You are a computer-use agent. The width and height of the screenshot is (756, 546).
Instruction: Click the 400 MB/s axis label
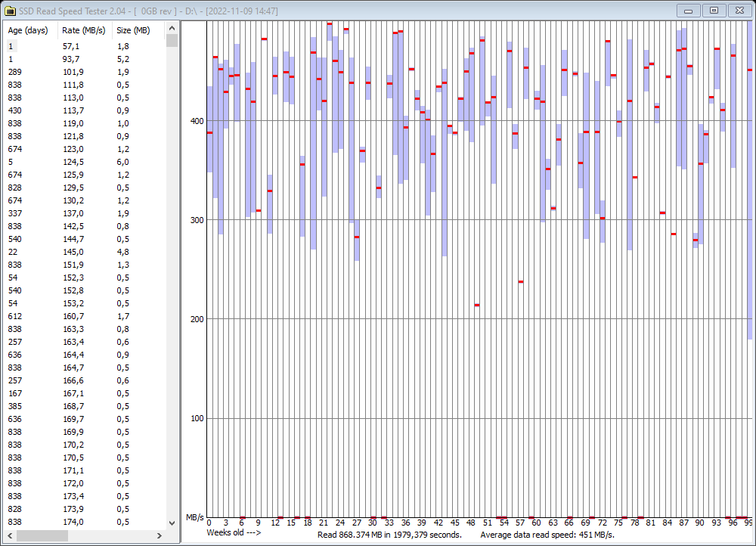tap(197, 121)
